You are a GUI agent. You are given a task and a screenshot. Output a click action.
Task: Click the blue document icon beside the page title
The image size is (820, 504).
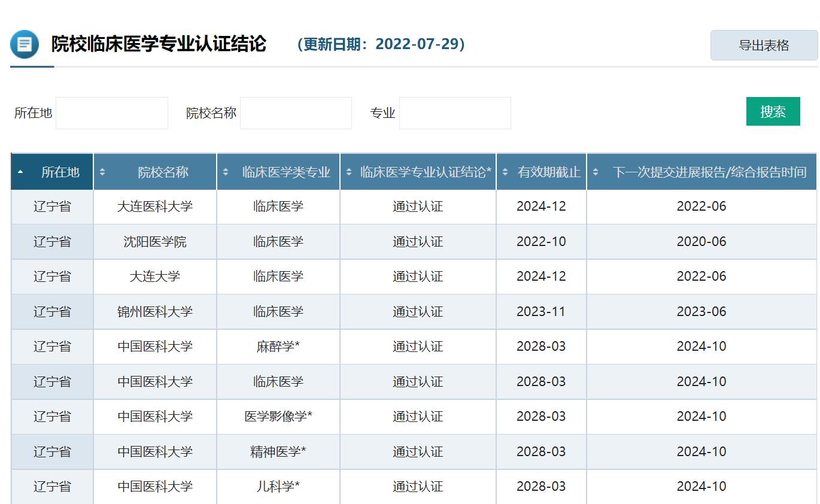point(24,44)
